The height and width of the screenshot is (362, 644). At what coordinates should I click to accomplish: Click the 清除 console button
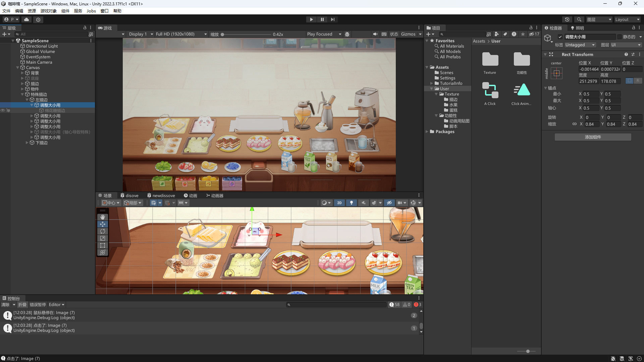point(5,305)
